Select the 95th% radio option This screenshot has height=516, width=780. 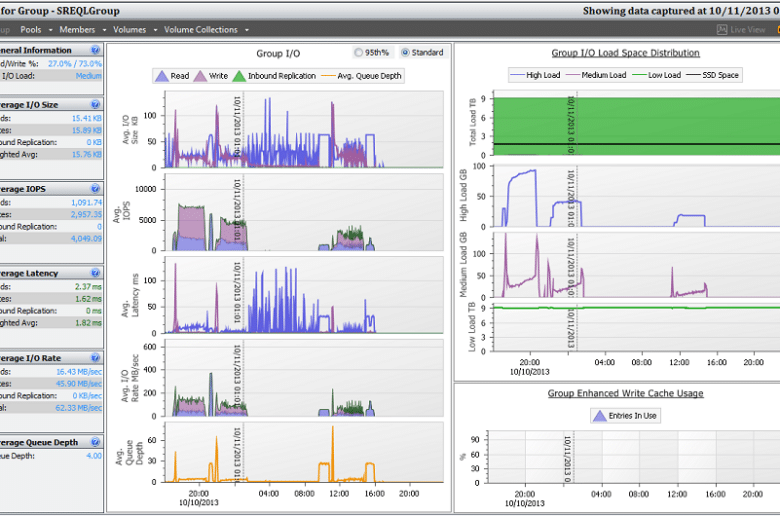(358, 52)
